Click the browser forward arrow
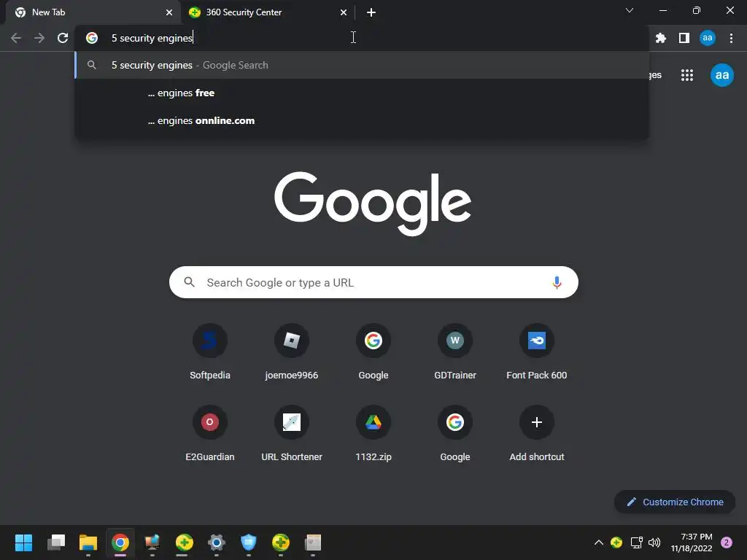This screenshot has height=560, width=747. (x=39, y=38)
